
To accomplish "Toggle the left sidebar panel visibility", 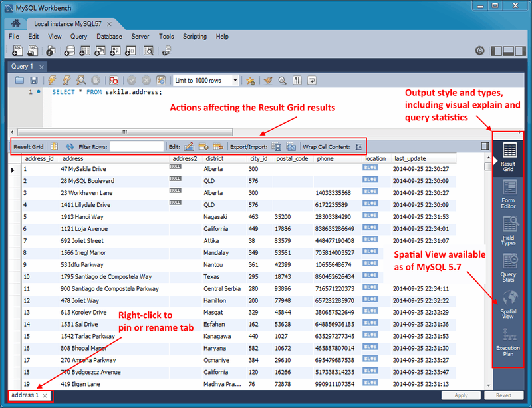I will coord(495,51).
